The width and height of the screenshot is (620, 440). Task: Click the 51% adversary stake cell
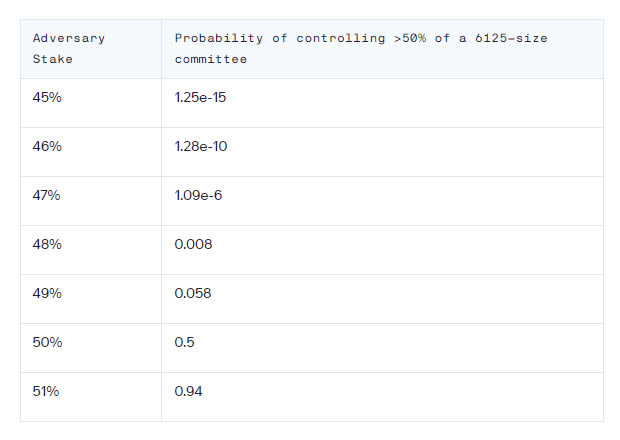[x=47, y=391]
